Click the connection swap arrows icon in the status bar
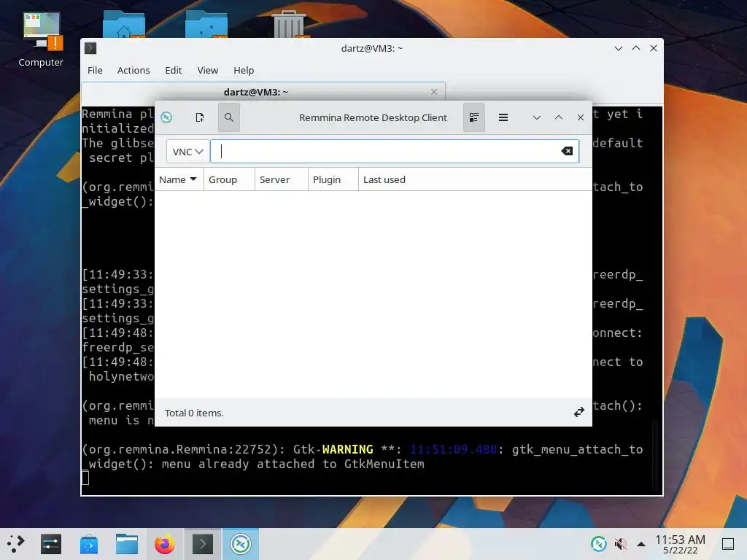Screen dimensions: 747x560 [578, 413]
